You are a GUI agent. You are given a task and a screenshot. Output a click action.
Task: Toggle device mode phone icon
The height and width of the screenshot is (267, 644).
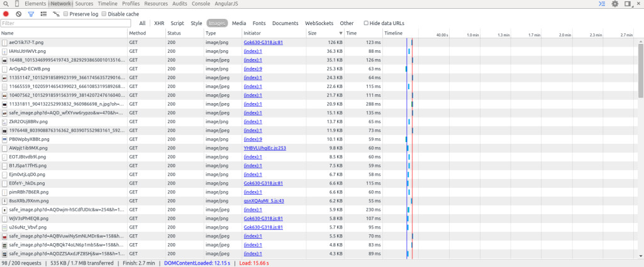pos(18,4)
